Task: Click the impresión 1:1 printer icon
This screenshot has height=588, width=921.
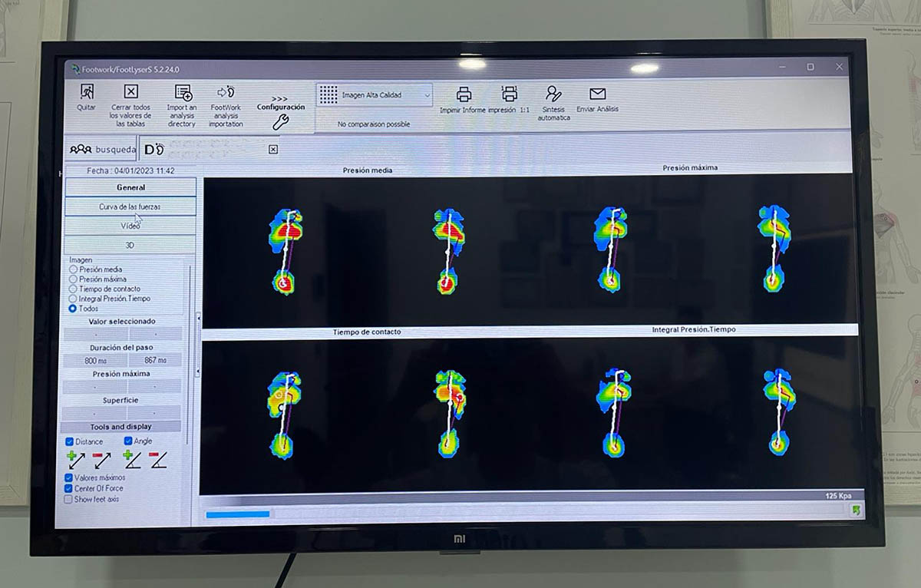Action: tap(510, 94)
